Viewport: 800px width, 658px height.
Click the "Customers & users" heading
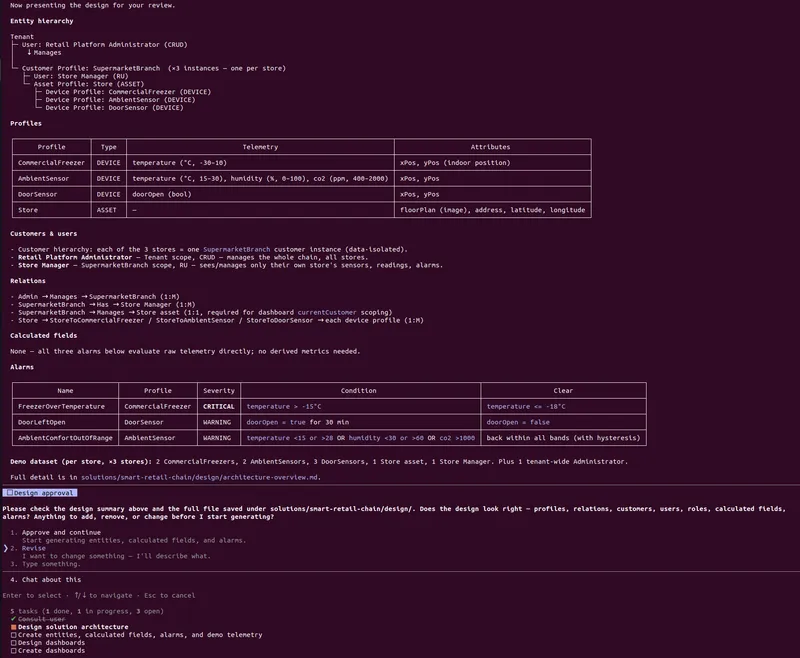coord(44,234)
